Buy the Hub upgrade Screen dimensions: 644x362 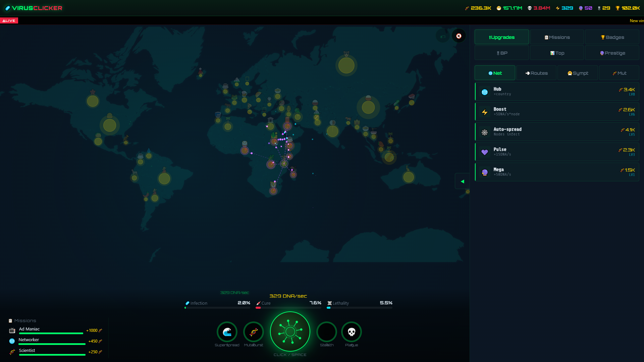(x=556, y=91)
